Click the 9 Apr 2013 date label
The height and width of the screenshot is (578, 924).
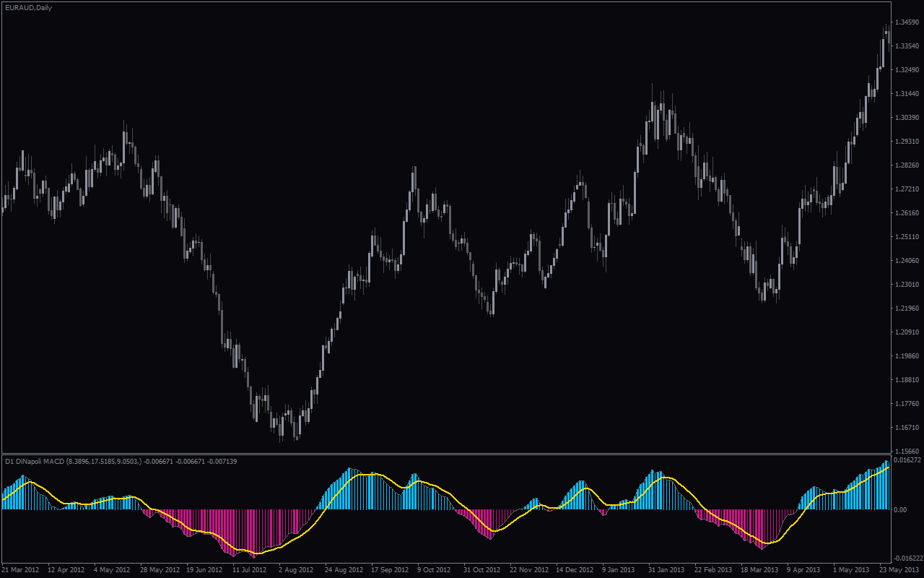click(x=803, y=570)
